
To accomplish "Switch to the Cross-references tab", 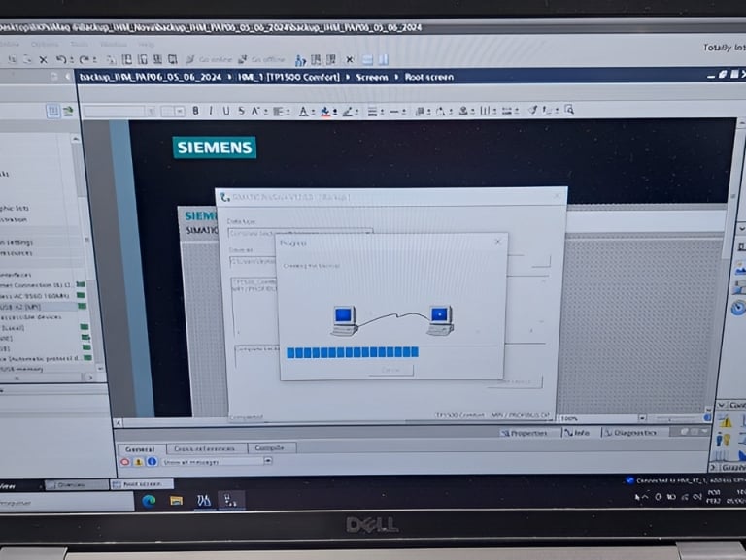I will 205,448.
